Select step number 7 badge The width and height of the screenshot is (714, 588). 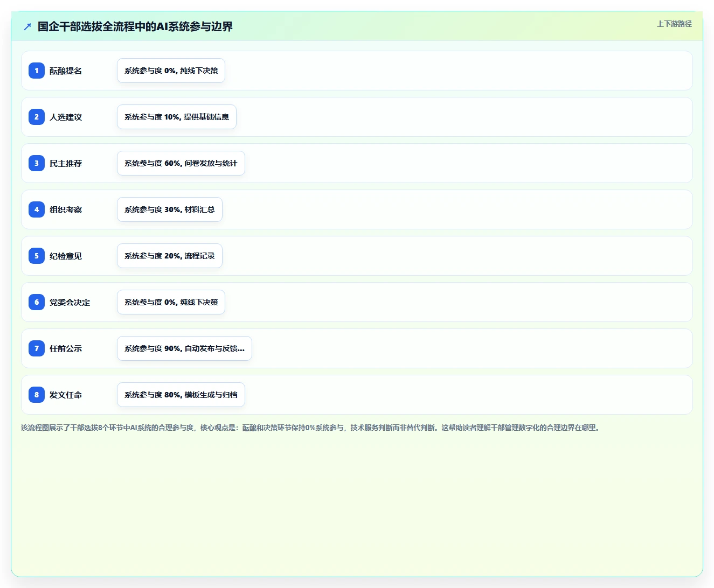point(37,348)
